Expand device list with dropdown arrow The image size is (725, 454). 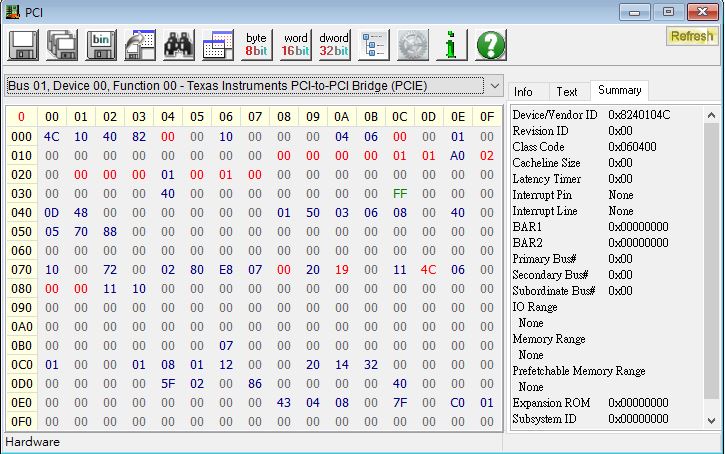pyautogui.click(x=494, y=86)
